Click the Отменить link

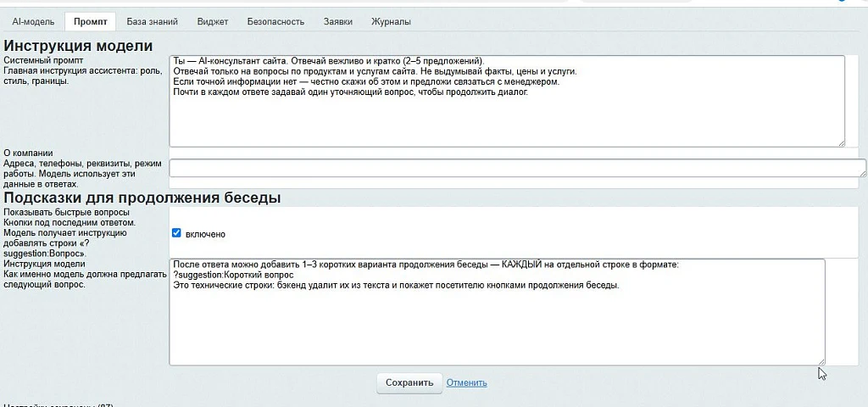(x=467, y=382)
